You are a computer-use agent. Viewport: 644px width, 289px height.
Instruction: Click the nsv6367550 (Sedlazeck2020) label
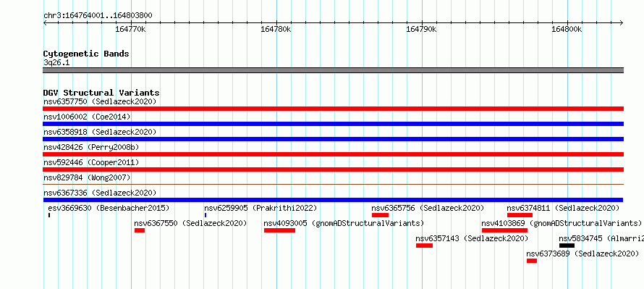point(190,223)
